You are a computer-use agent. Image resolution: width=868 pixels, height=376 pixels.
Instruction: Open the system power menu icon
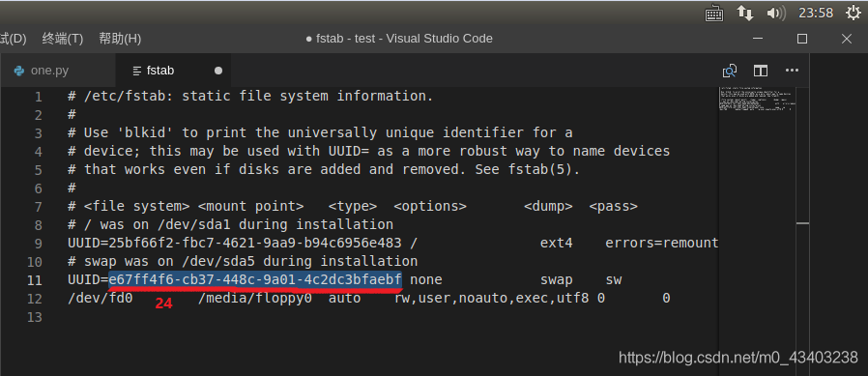click(854, 13)
